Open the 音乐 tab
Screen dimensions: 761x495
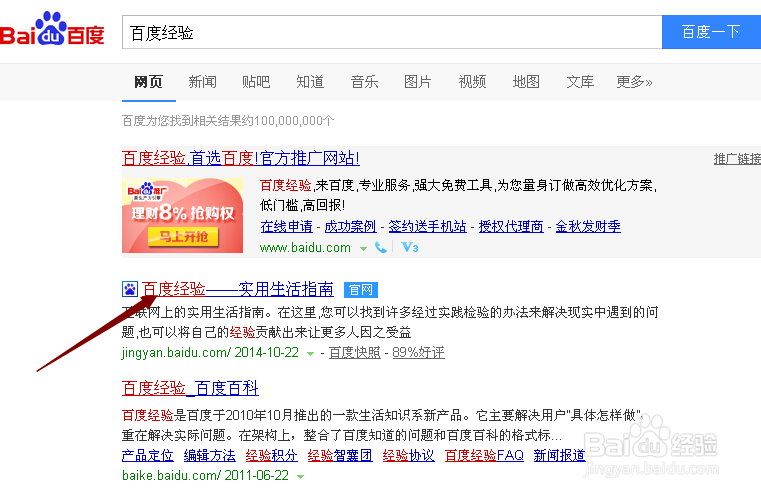coord(364,82)
